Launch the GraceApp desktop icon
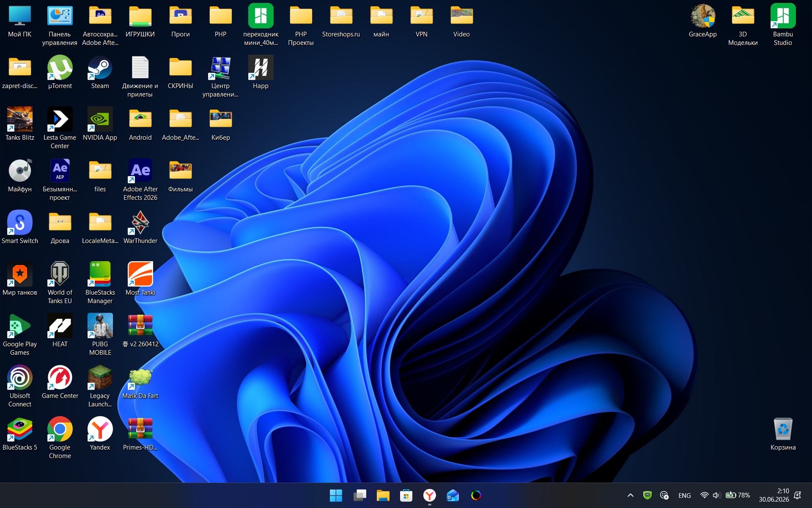Image resolution: width=812 pixels, height=508 pixels. 702,21
